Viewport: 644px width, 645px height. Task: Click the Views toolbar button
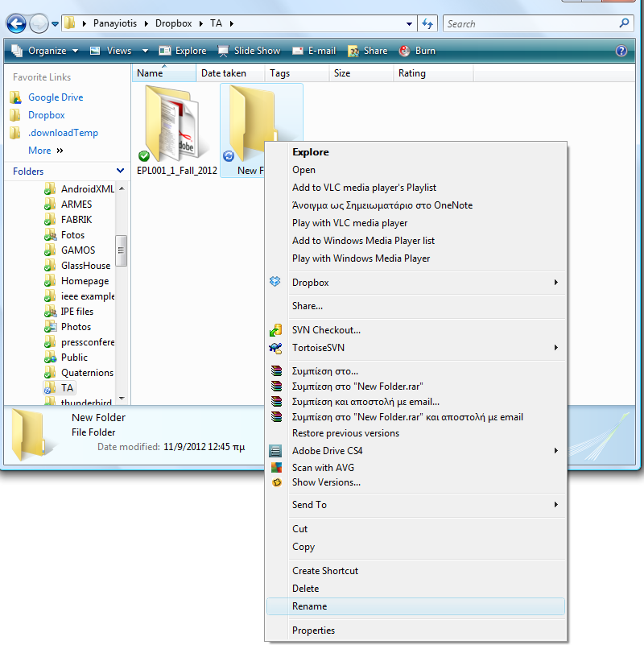point(111,51)
